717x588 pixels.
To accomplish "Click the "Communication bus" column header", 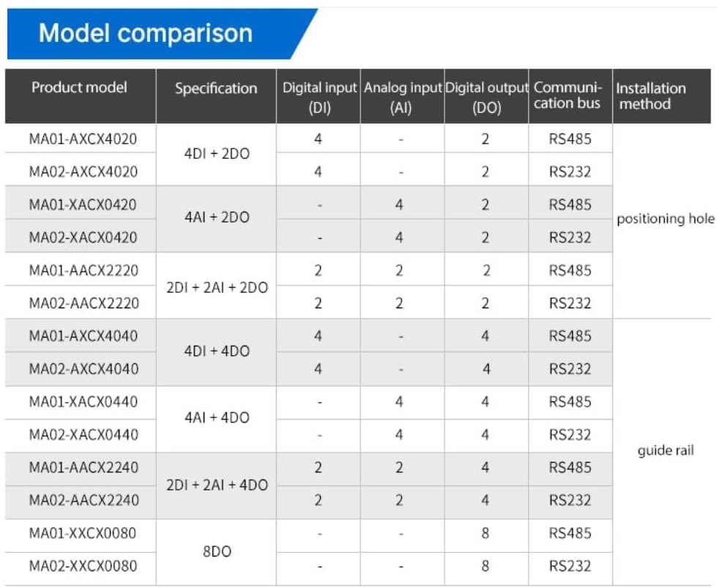I will [x=569, y=96].
